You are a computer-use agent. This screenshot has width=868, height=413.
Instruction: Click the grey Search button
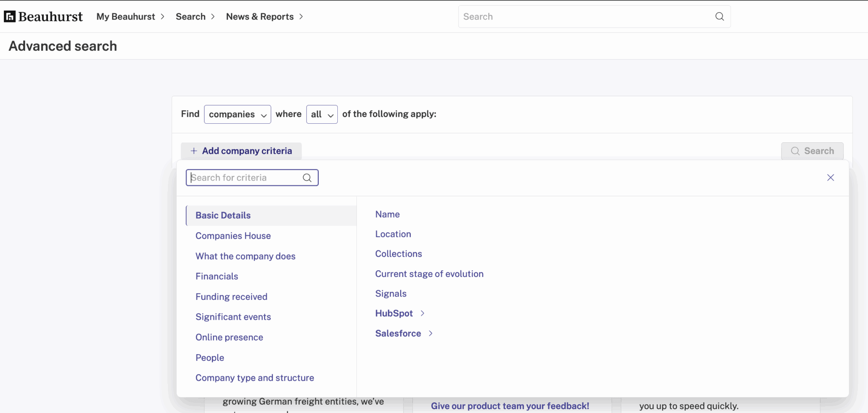(x=812, y=151)
